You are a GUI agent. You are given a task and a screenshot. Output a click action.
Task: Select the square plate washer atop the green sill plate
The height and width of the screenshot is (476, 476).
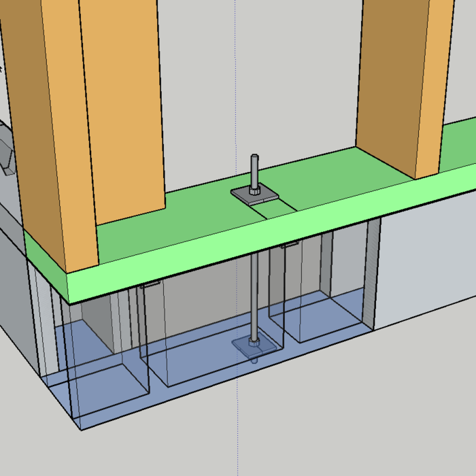coord(254,194)
